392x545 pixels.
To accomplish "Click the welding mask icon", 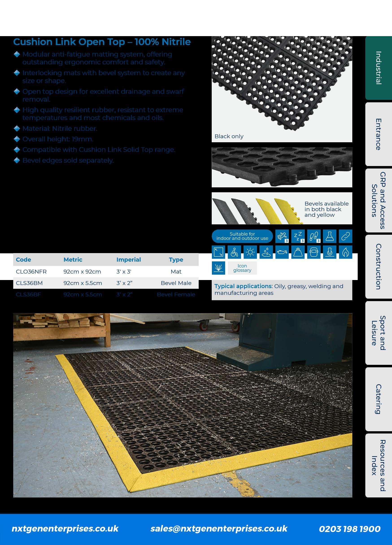I will pos(314,252).
